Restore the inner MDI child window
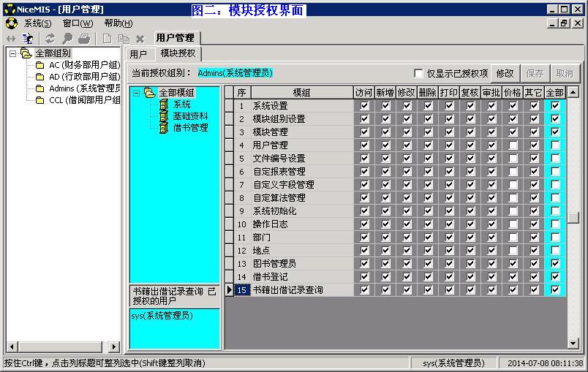The image size is (588, 372). click(x=564, y=23)
